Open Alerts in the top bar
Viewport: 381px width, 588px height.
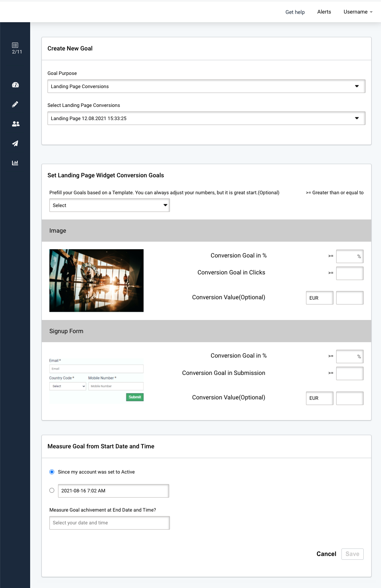pyautogui.click(x=324, y=12)
